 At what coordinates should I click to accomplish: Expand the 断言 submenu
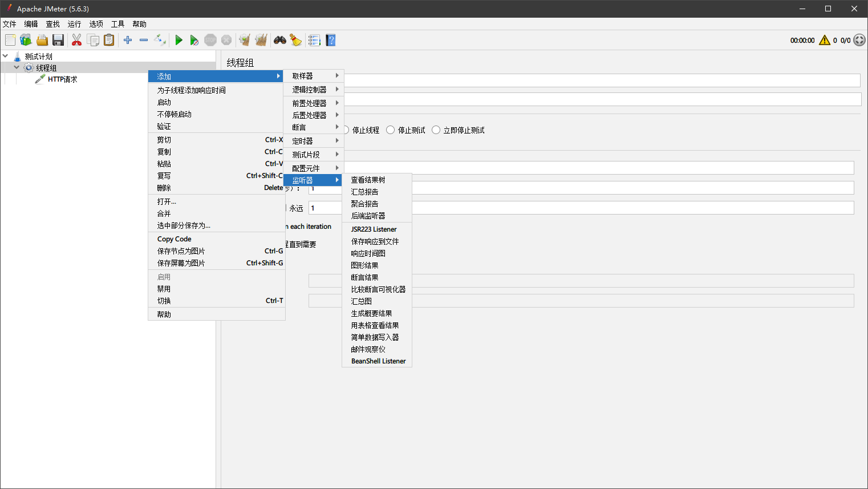[313, 127]
